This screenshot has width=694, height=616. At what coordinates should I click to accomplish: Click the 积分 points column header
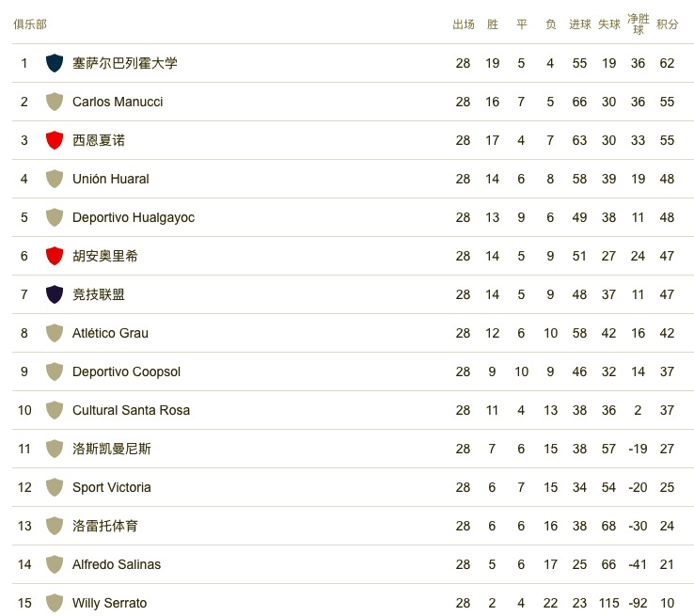(x=667, y=24)
